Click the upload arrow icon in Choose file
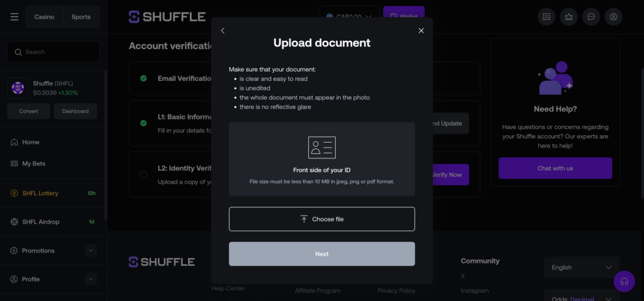Image resolution: width=644 pixels, height=301 pixels. [x=304, y=219]
